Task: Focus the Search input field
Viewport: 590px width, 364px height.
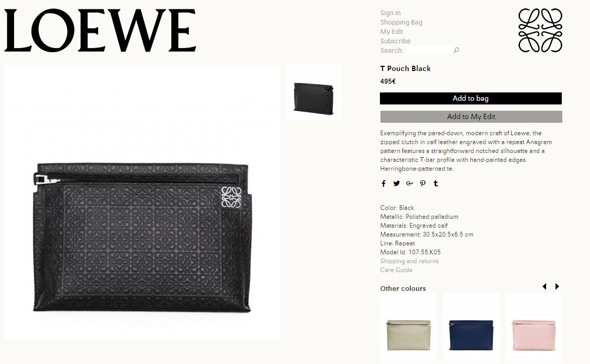Action: coord(430,50)
